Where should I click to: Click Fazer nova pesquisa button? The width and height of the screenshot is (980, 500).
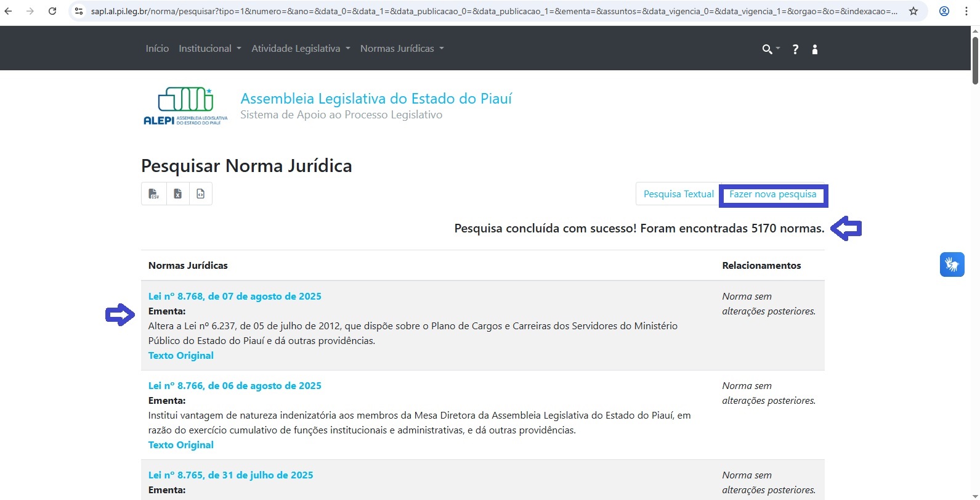point(772,194)
